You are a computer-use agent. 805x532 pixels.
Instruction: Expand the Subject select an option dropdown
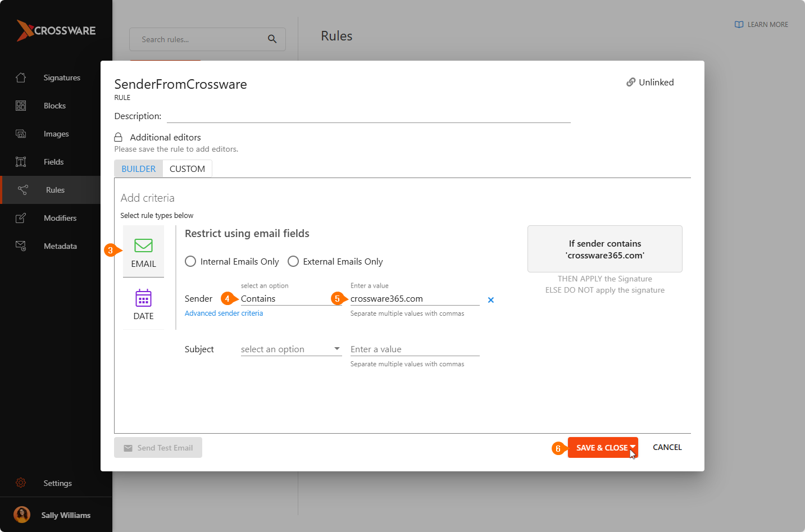tap(290, 349)
